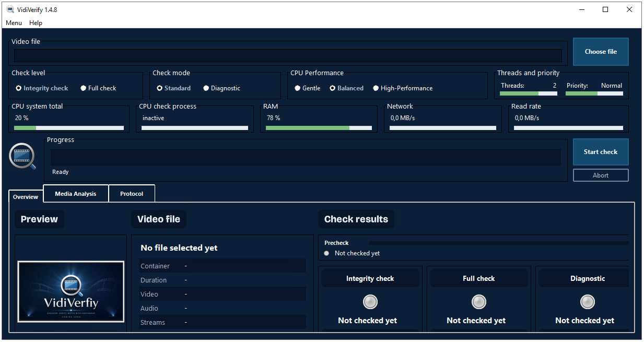The width and height of the screenshot is (644, 342).
Task: Maximize the VidiVerify window
Action: tap(605, 9)
